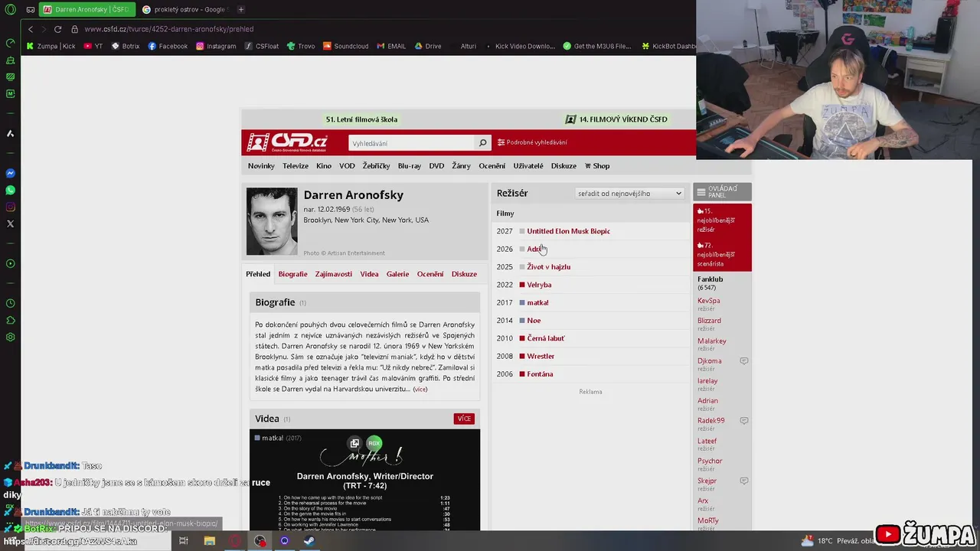Click the ČSFD search input field
The width and height of the screenshot is (980, 551).
(x=412, y=143)
